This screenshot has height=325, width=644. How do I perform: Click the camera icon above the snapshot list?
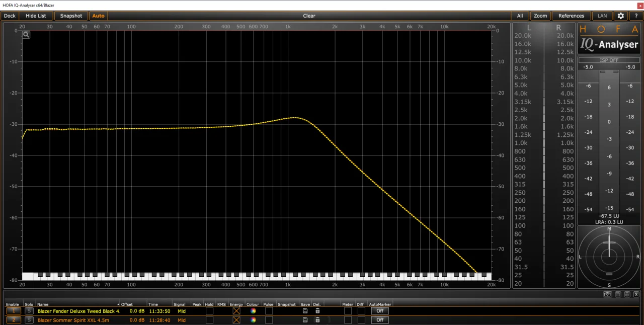[x=608, y=294]
